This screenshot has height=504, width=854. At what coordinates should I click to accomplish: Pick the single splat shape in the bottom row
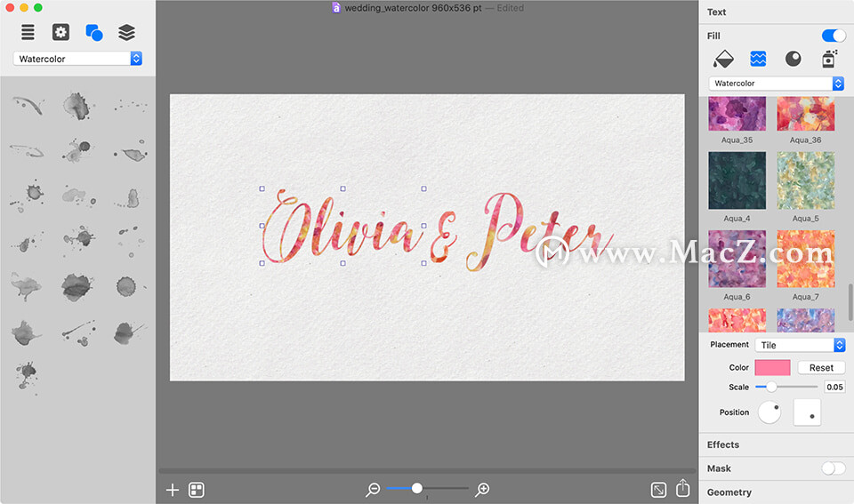[27, 377]
